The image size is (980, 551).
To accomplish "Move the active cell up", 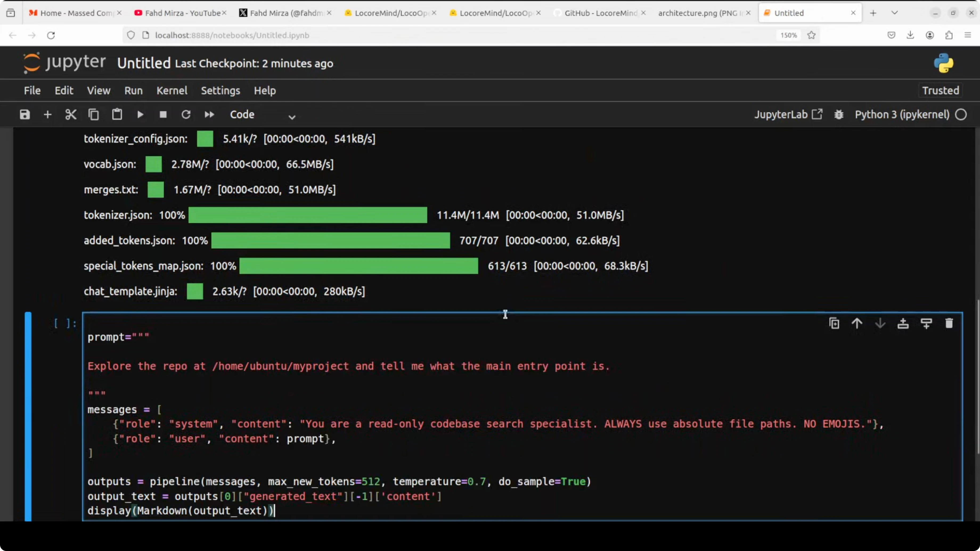I will click(857, 323).
